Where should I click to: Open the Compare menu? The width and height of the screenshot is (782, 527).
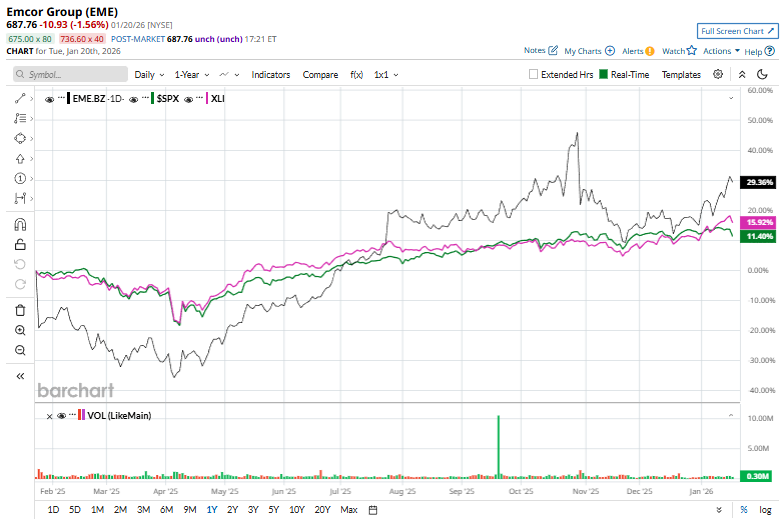320,74
